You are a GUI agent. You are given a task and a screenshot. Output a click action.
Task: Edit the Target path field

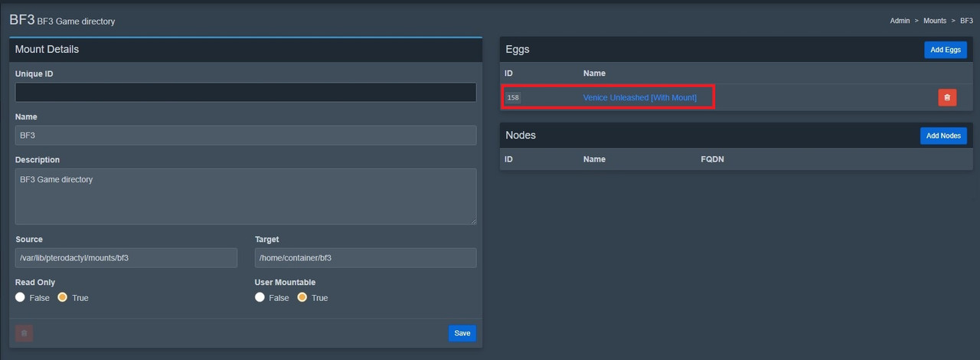tap(365, 257)
